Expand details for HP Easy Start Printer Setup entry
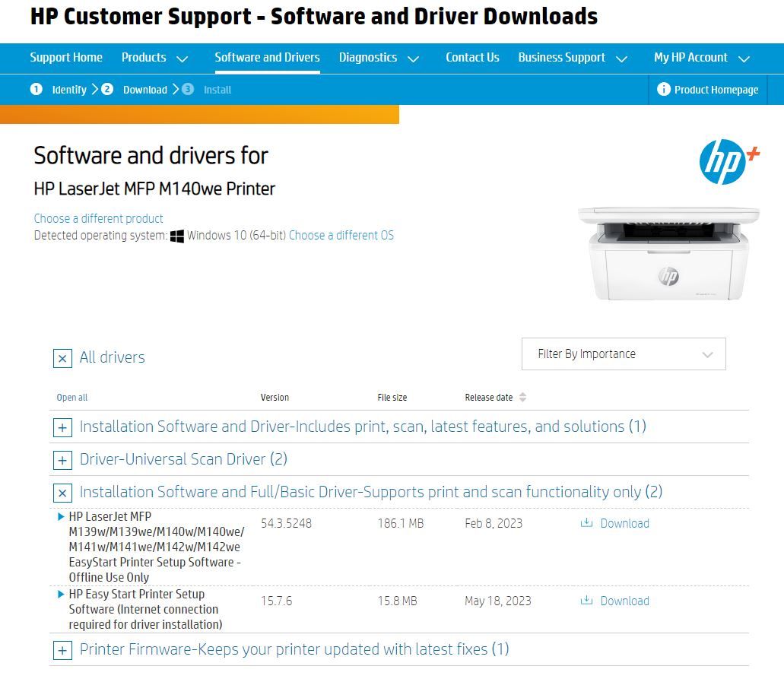 tap(61, 594)
